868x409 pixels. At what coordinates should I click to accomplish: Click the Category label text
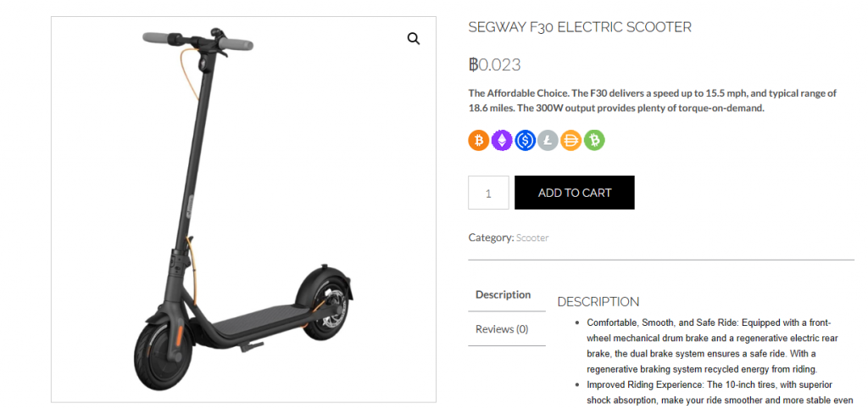[x=491, y=238]
